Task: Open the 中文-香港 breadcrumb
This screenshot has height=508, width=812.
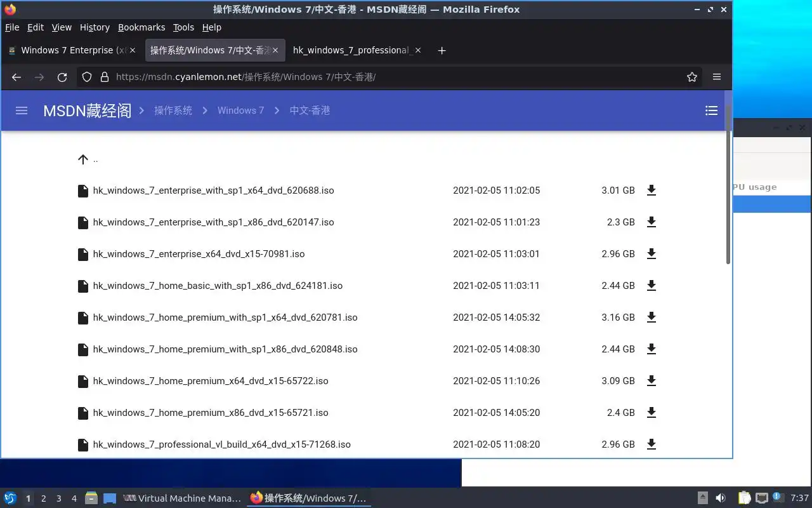Action: [310, 110]
